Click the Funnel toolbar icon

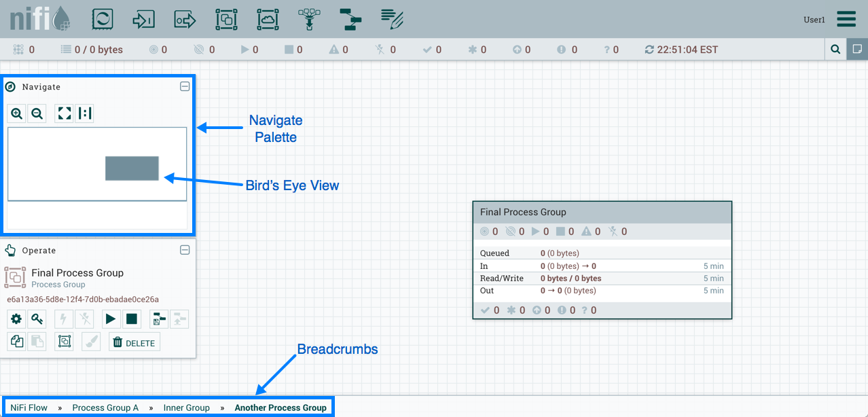[310, 19]
